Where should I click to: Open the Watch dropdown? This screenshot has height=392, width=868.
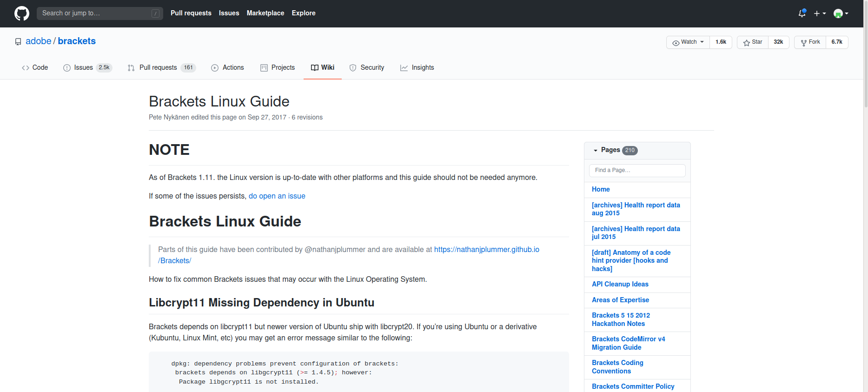coord(688,42)
